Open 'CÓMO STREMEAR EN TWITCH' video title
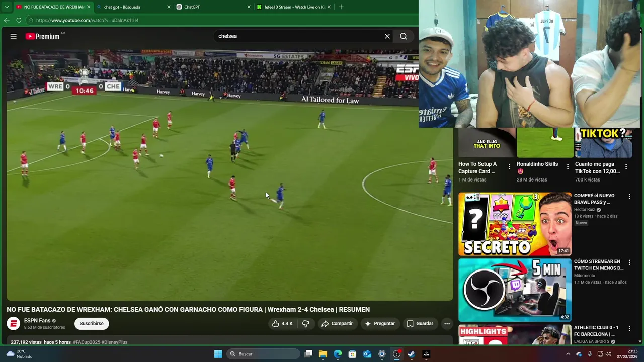This screenshot has height=362, width=644. pos(599,265)
